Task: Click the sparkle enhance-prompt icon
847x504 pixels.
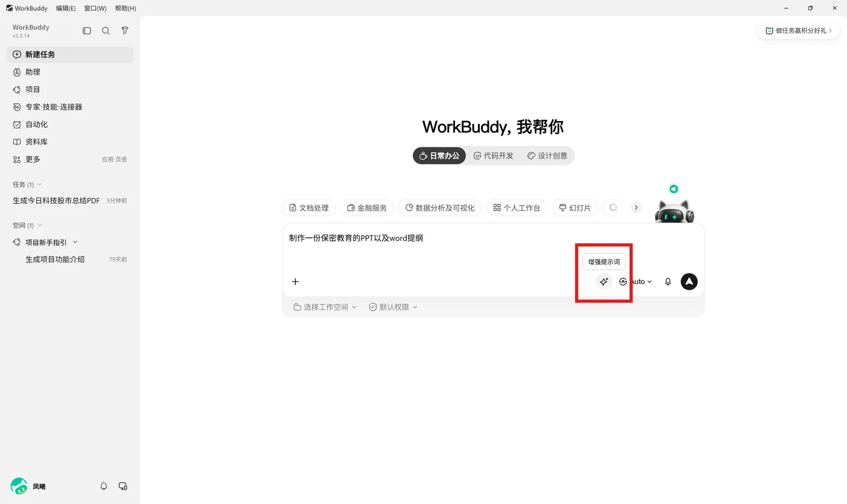Action: pos(604,281)
